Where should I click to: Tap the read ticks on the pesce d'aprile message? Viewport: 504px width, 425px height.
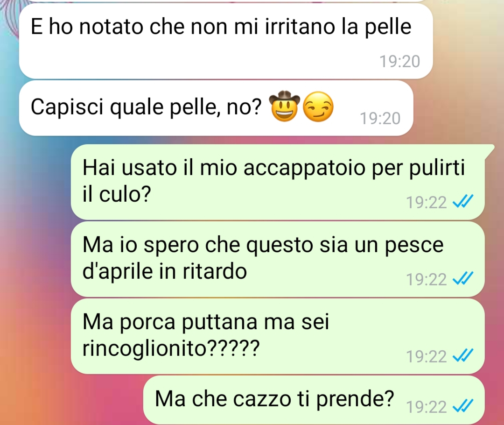463,279
